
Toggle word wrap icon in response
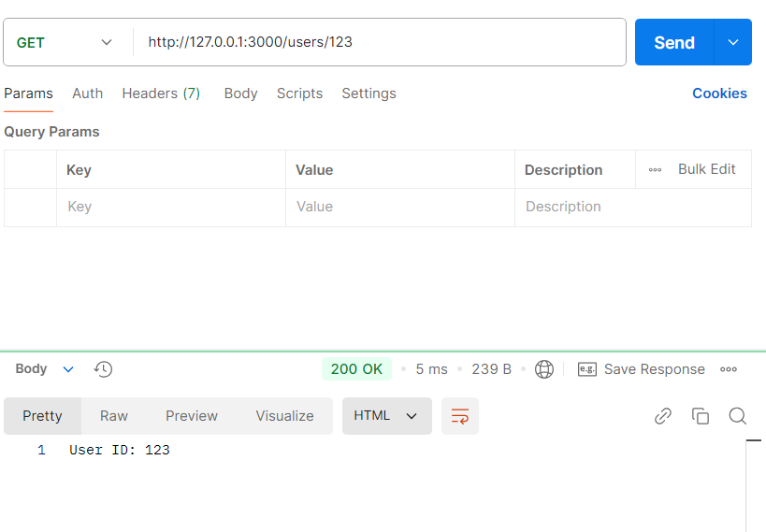[x=460, y=416]
